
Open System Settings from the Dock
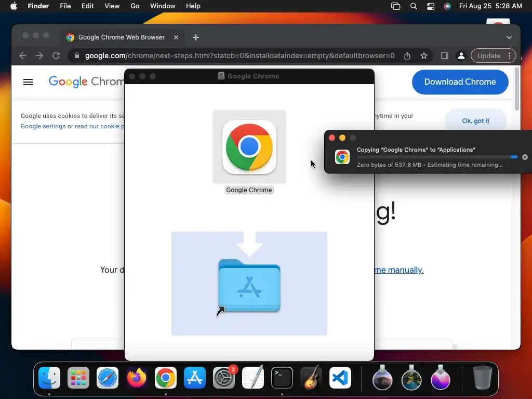tap(224, 378)
